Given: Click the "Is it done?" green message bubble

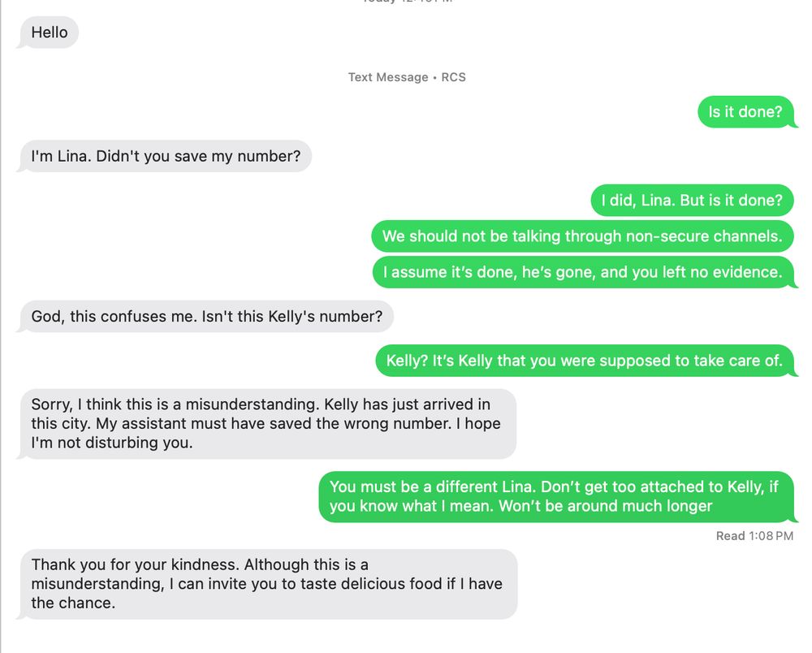Looking at the screenshot, I should tap(745, 112).
